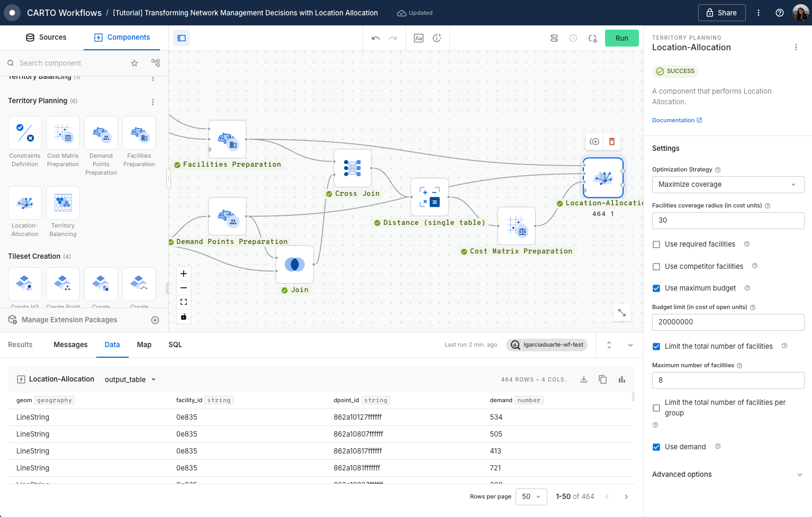812x517 pixels.
Task: Copy the output table using the copy icon
Action: [602, 379]
